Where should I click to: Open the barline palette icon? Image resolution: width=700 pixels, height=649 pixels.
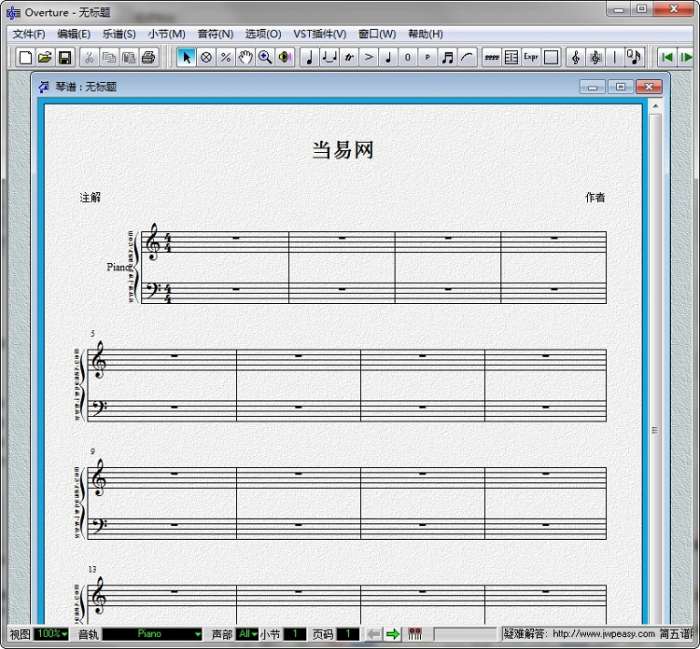tap(615, 58)
